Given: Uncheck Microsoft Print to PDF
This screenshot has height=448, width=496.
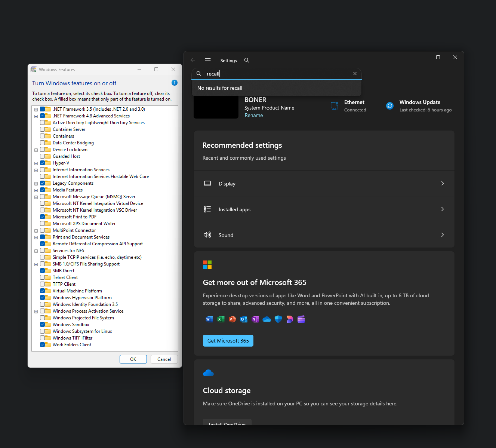Looking at the screenshot, I should [42, 217].
